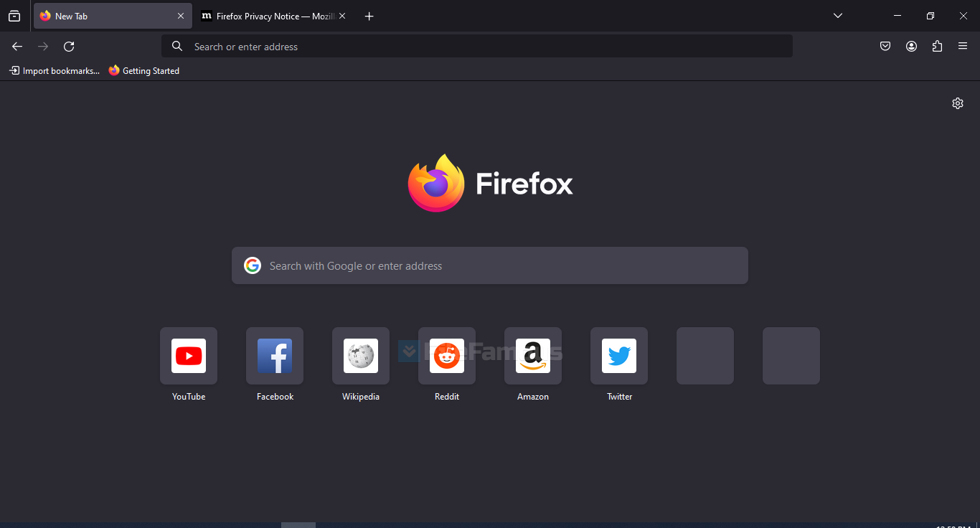Open new tab personalization settings gear

pyautogui.click(x=958, y=103)
